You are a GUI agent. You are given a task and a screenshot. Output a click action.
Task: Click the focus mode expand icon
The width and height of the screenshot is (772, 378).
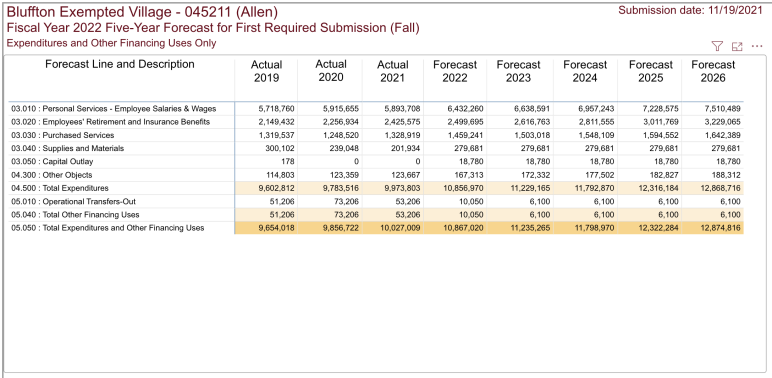point(737,46)
